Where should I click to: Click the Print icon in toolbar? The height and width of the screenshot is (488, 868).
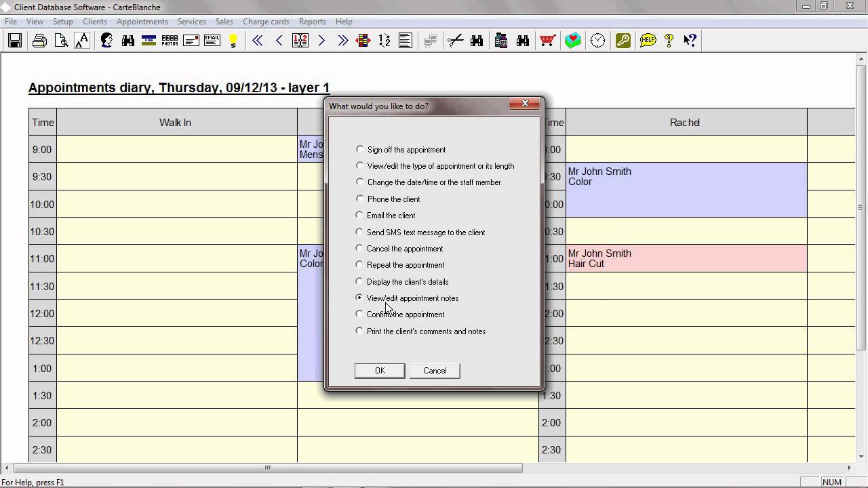point(39,41)
